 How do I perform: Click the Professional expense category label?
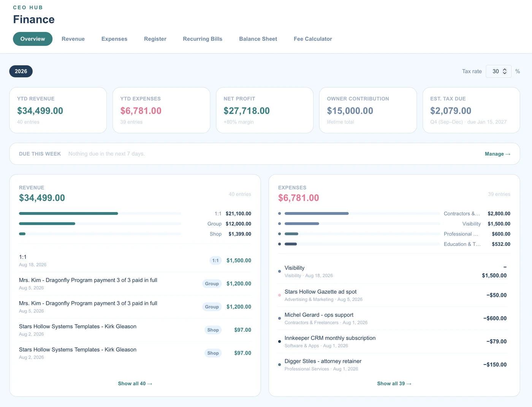click(461, 234)
